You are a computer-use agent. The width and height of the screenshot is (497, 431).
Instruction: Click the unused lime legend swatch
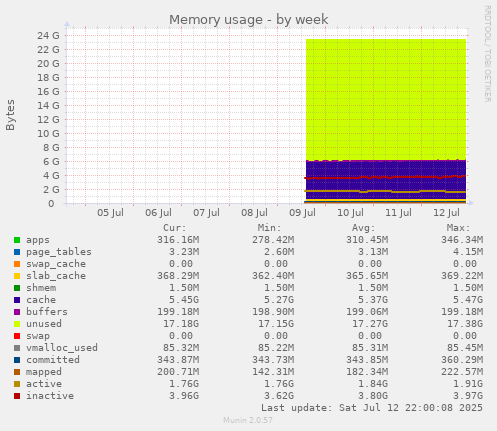17,324
